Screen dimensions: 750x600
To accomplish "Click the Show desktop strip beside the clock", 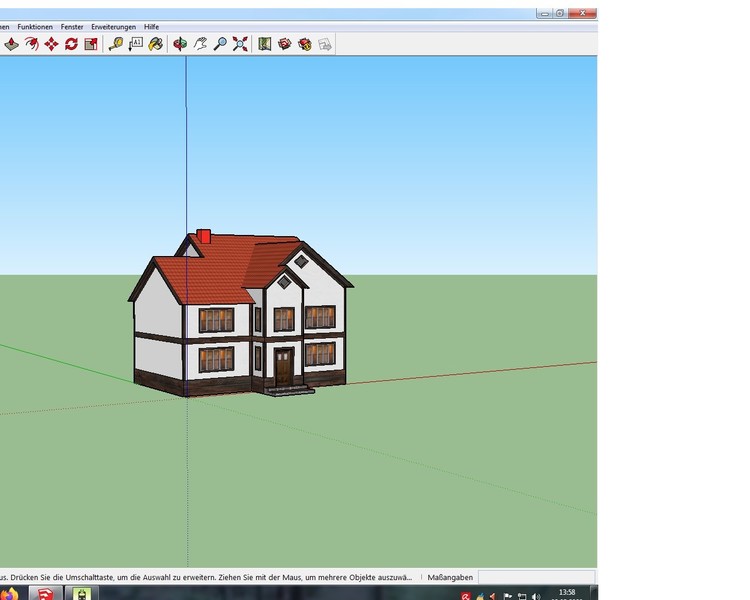I will pyautogui.click(x=594, y=593).
